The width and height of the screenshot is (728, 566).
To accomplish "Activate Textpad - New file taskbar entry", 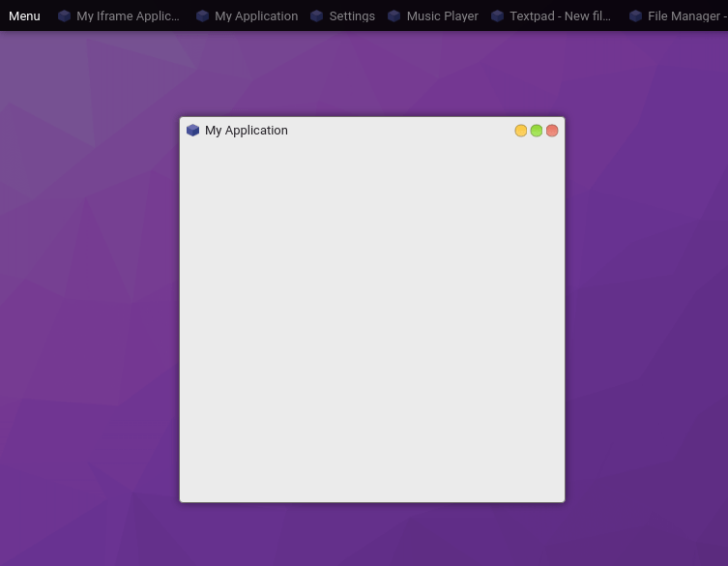I will [551, 15].
